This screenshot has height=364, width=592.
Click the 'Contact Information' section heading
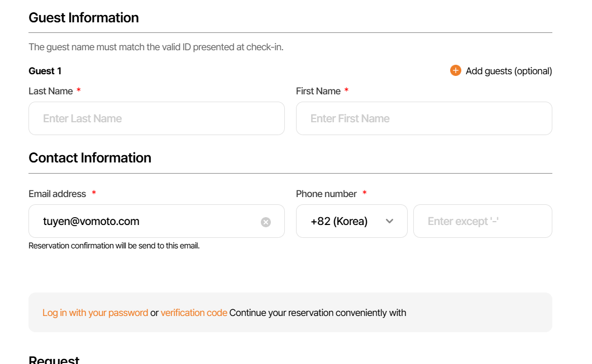[90, 158]
